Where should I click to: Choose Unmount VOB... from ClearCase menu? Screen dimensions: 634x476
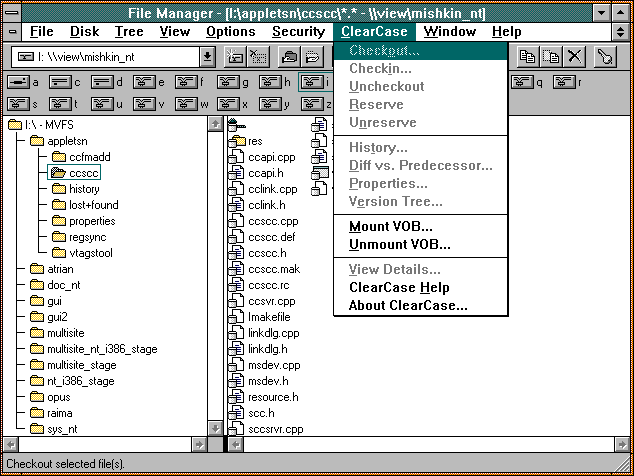[421, 245]
